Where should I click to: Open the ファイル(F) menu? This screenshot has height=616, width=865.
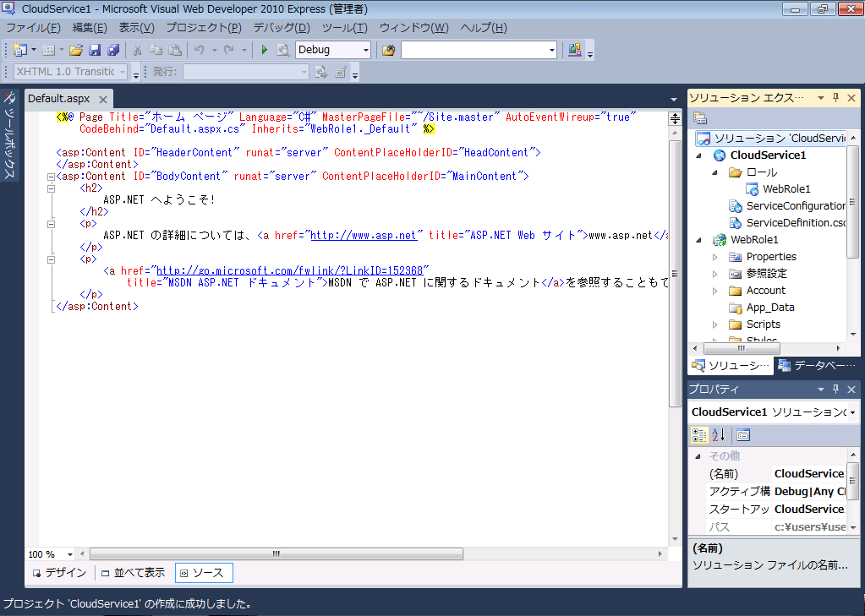[33, 28]
